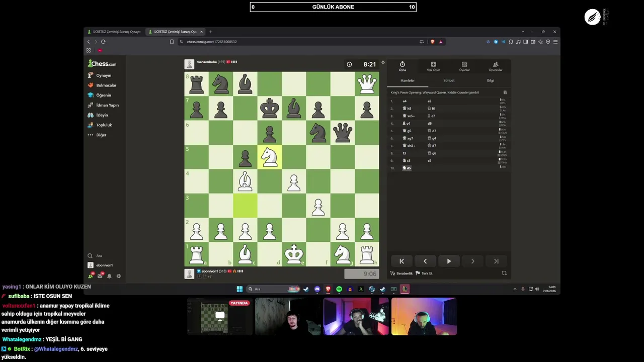Flip the board using the rotate icon
Viewport: 644px width, 362px height.
[x=504, y=274]
